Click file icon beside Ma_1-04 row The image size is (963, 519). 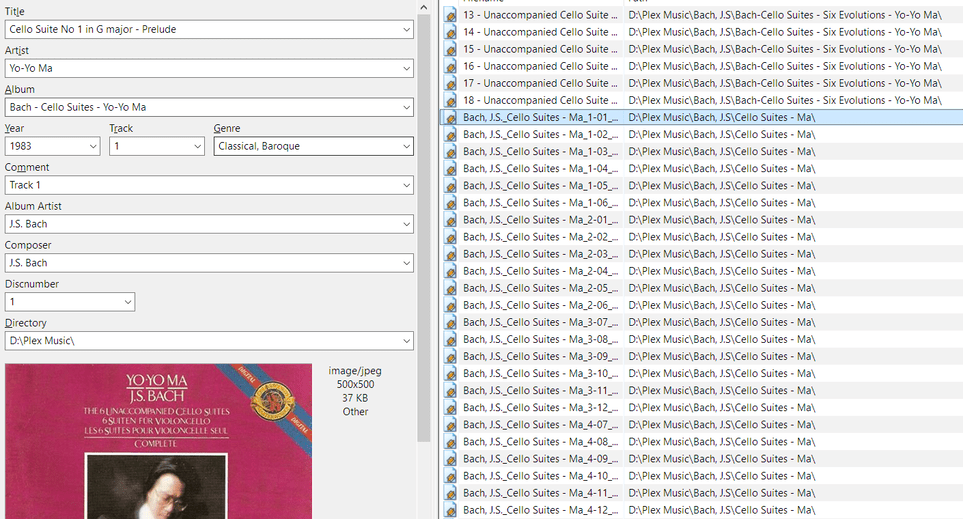pyautogui.click(x=450, y=169)
